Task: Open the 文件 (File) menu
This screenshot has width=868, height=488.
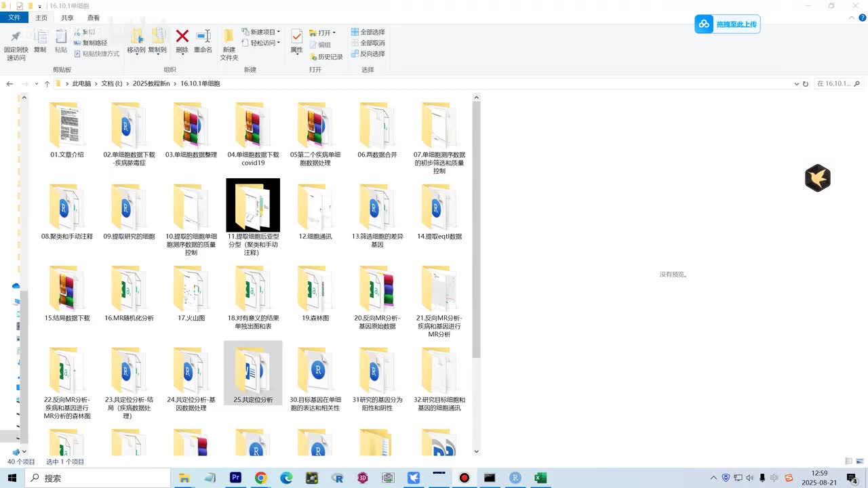Action: (x=14, y=18)
